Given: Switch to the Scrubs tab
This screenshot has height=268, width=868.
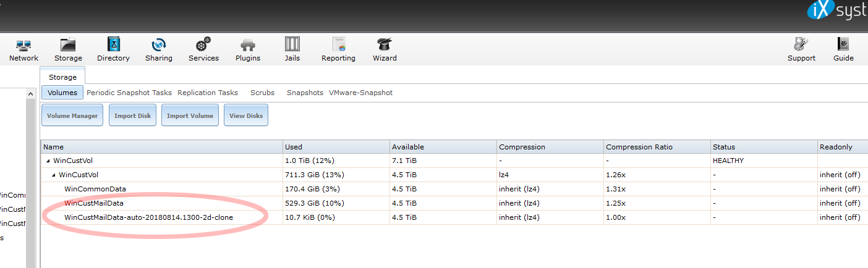Looking at the screenshot, I should point(262,93).
